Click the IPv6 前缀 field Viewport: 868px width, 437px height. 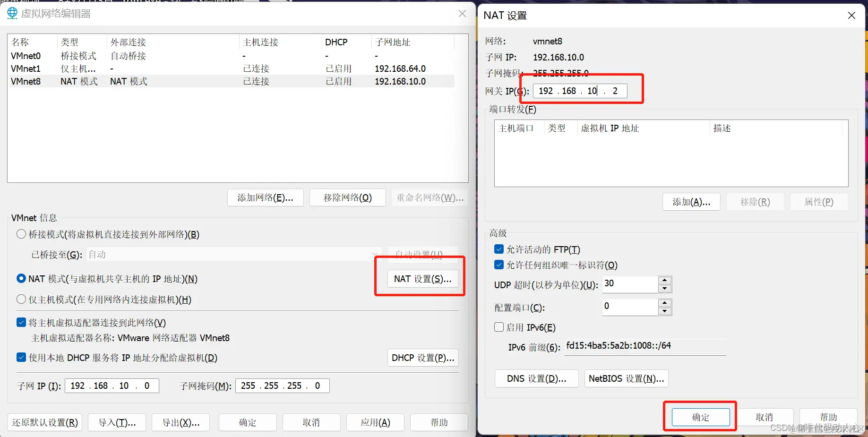tap(645, 346)
